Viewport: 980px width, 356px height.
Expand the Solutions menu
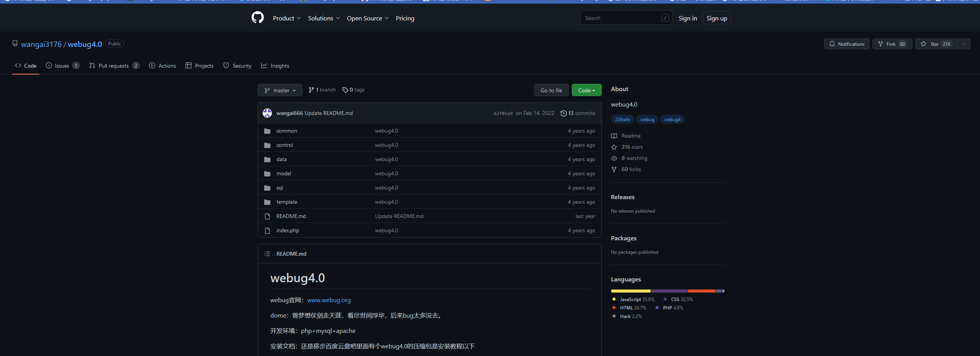[x=324, y=18]
